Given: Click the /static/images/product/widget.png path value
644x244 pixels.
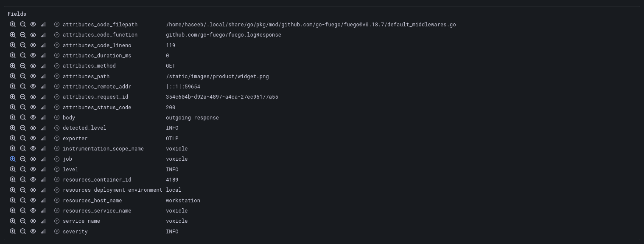Looking at the screenshot, I should point(217,77).
